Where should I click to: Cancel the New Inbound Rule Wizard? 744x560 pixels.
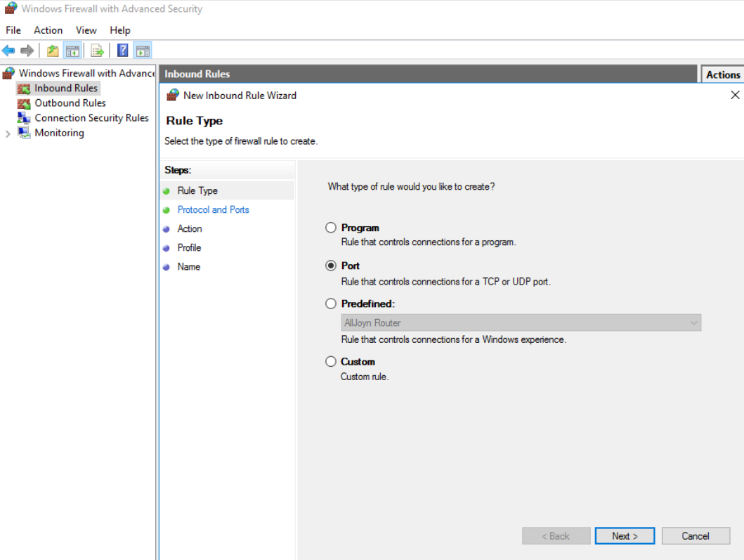[695, 536]
